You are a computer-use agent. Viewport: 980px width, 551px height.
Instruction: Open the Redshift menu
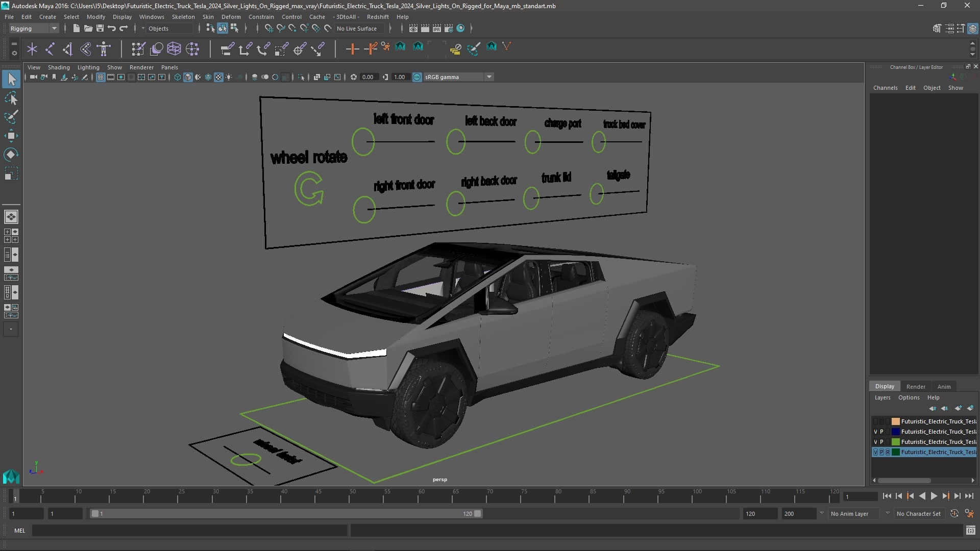click(x=378, y=17)
